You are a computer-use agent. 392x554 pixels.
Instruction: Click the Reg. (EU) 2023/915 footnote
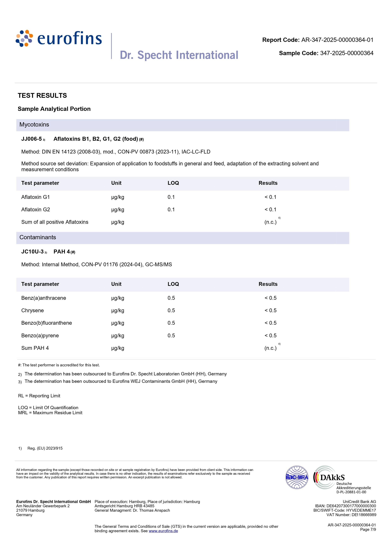pos(45,448)
